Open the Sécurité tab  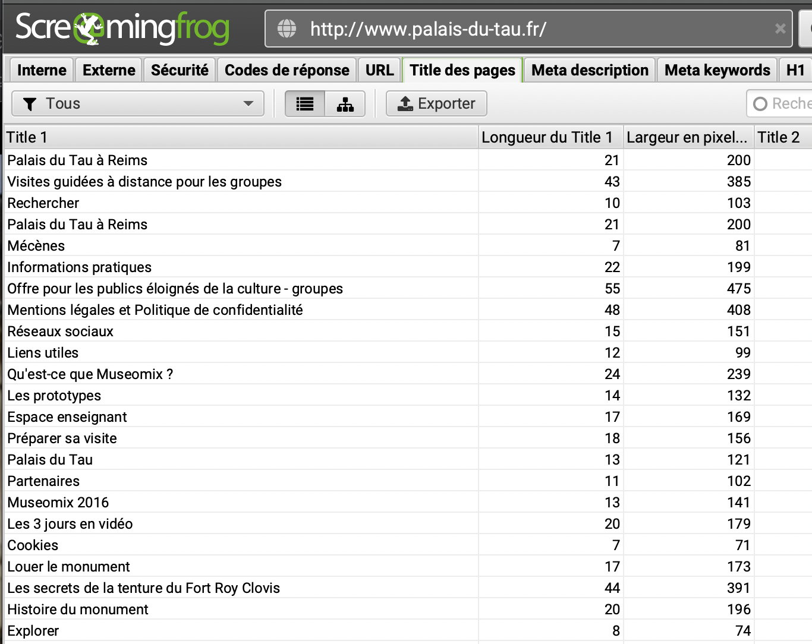pyautogui.click(x=180, y=70)
